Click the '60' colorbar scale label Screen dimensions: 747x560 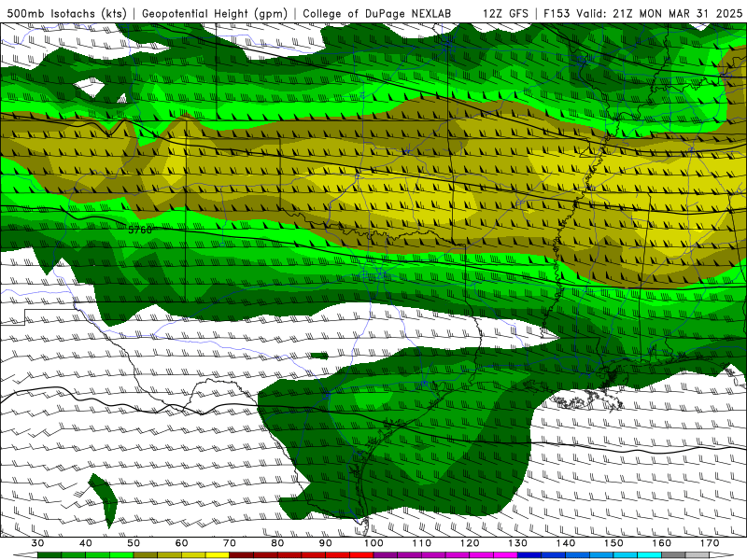pyautogui.click(x=181, y=543)
